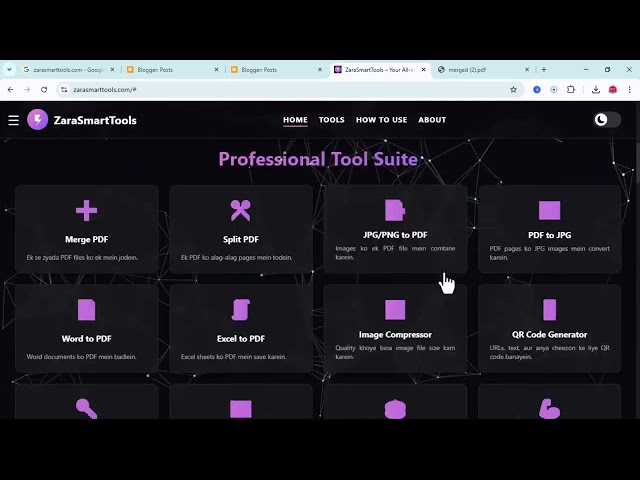
Task: Click the page's vertical scrollbar
Action: [x=638, y=163]
